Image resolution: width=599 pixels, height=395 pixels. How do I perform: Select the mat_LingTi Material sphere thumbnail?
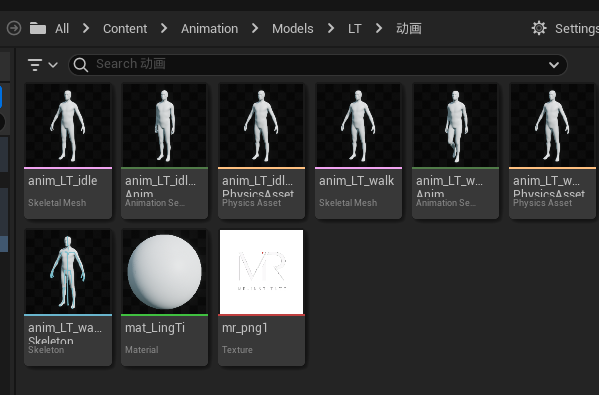pyautogui.click(x=165, y=272)
